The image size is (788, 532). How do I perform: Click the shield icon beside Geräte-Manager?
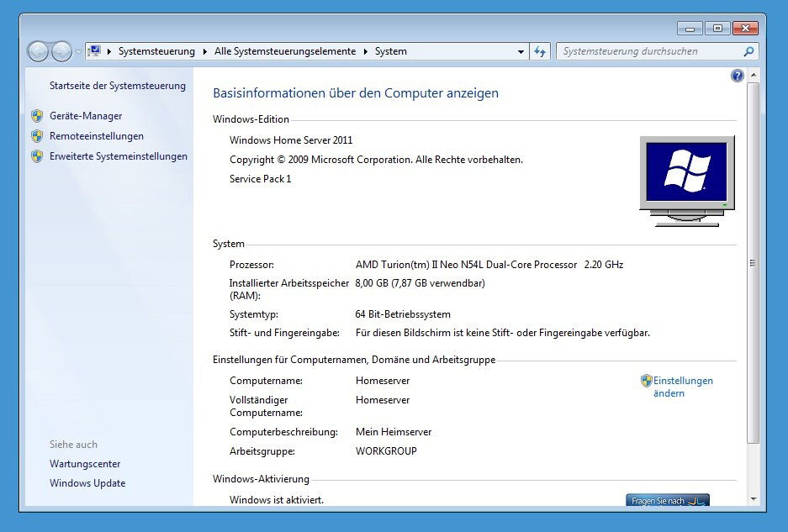coord(37,116)
